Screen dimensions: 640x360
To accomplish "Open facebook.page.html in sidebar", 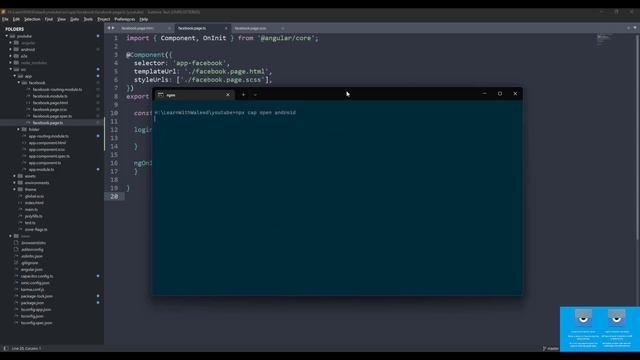I will [50, 103].
